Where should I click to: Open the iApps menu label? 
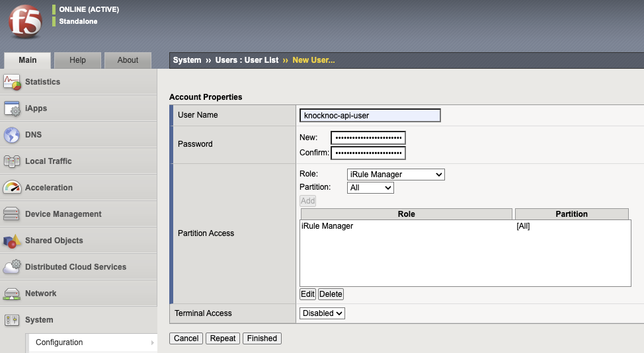tap(36, 108)
